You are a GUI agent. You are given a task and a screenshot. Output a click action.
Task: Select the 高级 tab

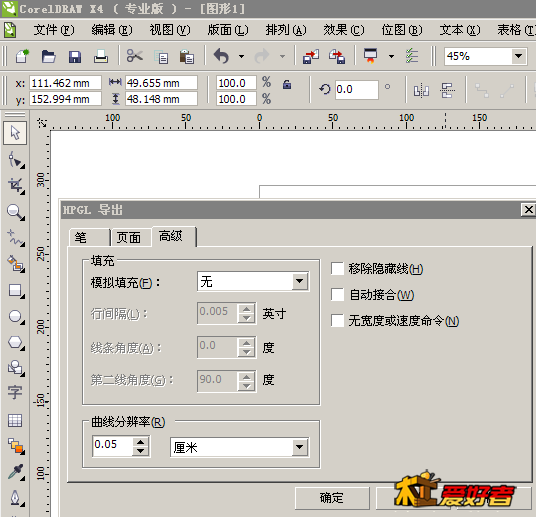coord(174,236)
